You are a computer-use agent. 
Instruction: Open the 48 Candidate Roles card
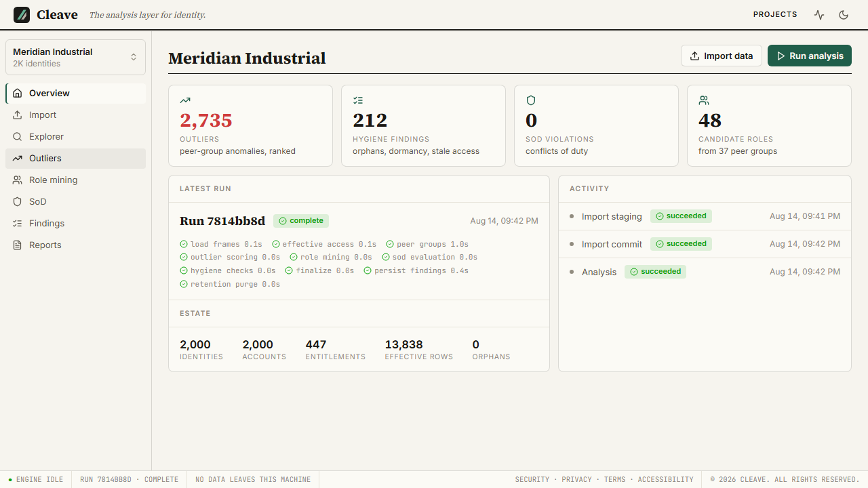pos(769,125)
